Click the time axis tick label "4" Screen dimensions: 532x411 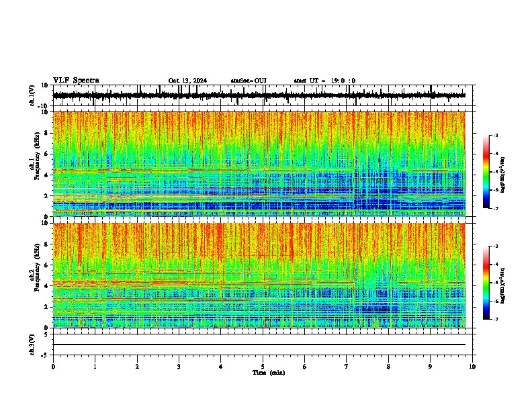click(x=221, y=367)
